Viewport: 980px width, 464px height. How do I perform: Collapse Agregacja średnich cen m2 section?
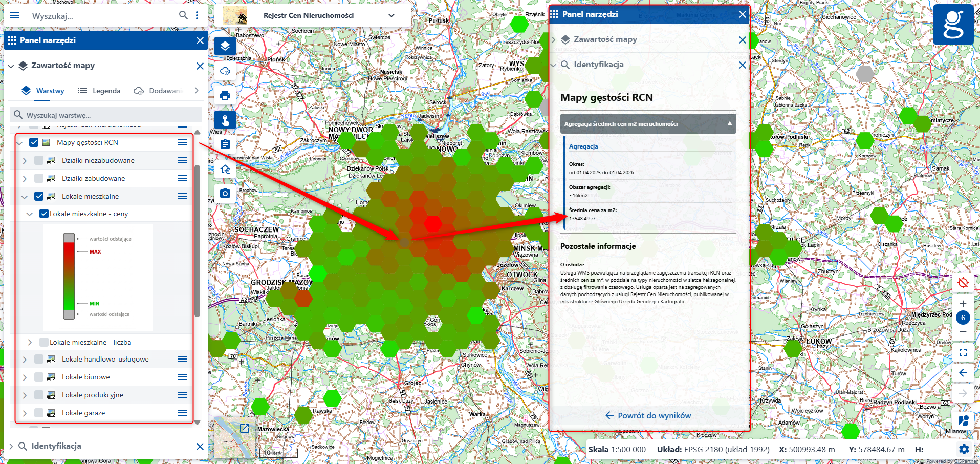[729, 124]
